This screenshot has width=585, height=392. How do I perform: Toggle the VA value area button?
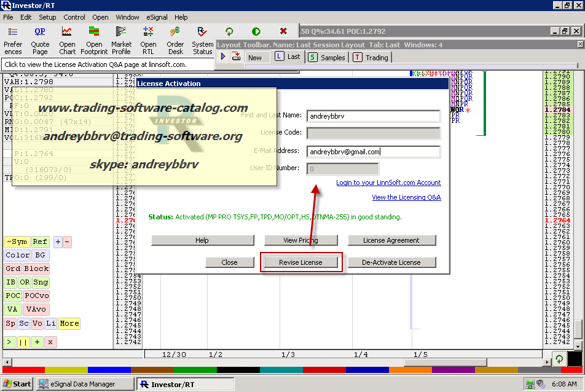pyautogui.click(x=12, y=310)
